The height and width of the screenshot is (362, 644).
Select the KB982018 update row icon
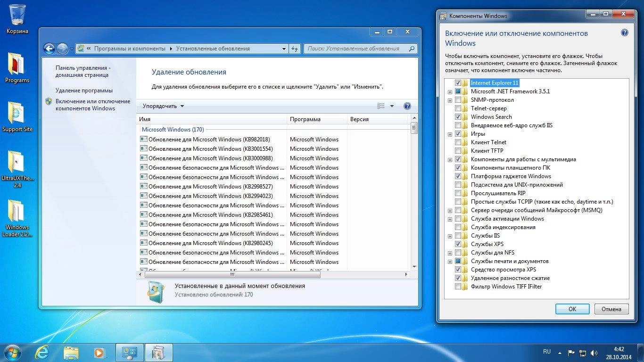pos(143,140)
